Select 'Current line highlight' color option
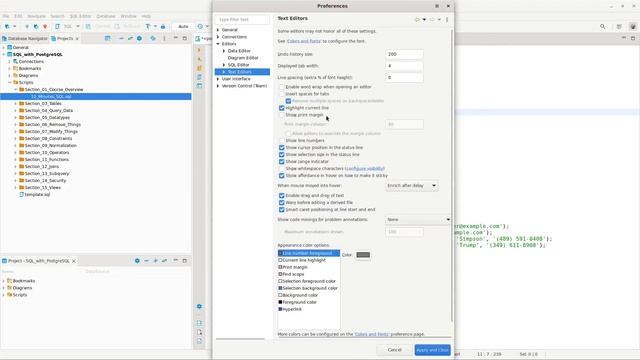Viewport: 640px width, 360px height. pyautogui.click(x=304, y=260)
